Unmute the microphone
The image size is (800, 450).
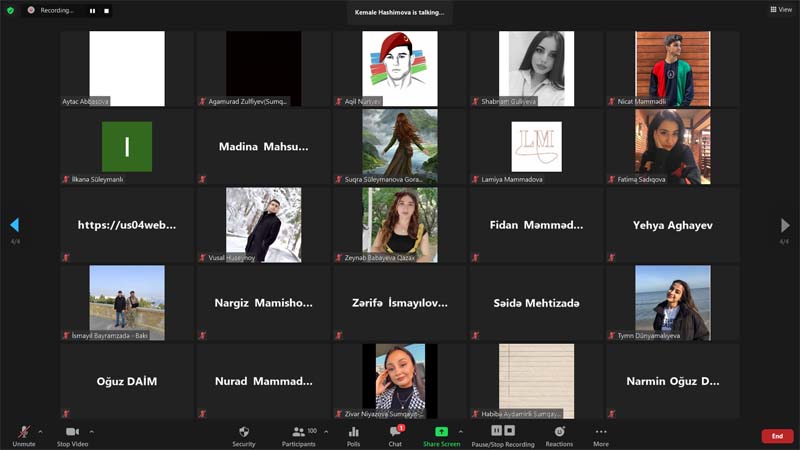coord(24,435)
